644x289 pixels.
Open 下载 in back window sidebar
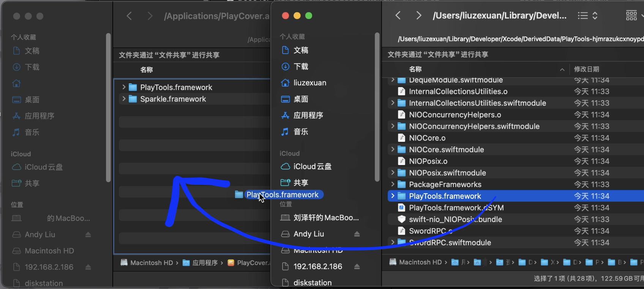[32, 67]
